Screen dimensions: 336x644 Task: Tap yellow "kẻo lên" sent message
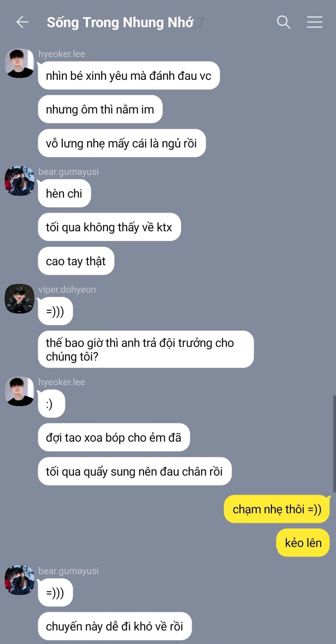pos(303,543)
